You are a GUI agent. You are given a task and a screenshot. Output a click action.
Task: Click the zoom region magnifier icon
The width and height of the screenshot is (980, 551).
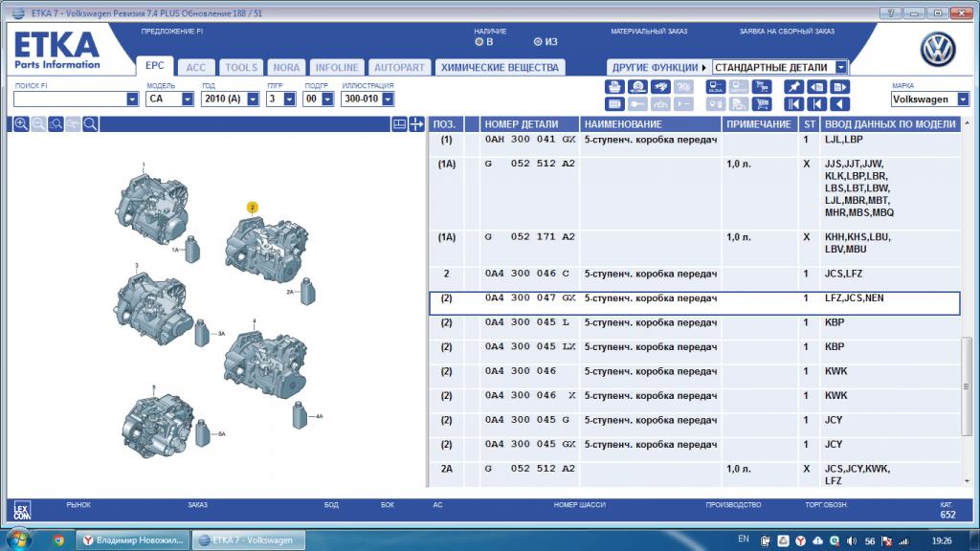56,123
